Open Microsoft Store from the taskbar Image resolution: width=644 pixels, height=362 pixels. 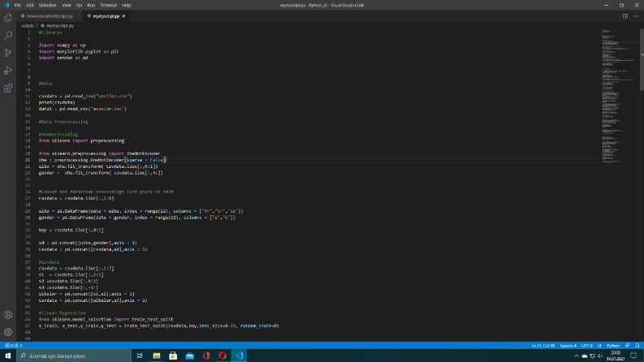[x=173, y=356]
